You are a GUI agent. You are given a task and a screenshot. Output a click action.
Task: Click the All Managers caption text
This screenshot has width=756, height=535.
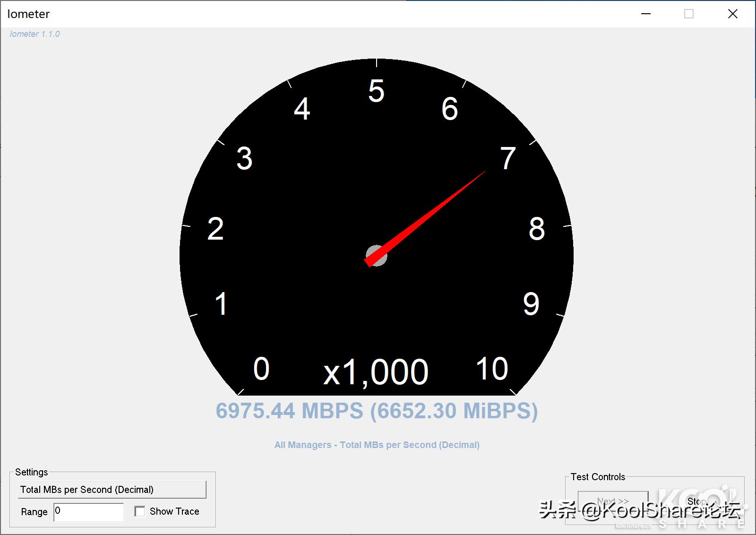pos(377,445)
